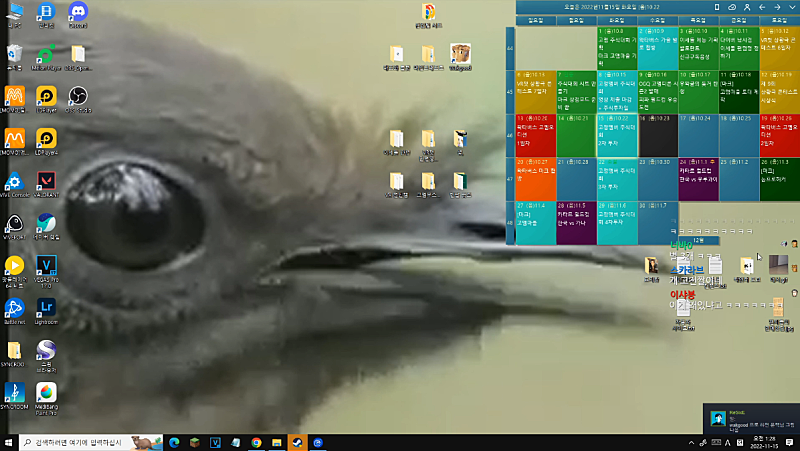This screenshot has width=800, height=451.
Task: Launch OBS Studio from the desktop
Action: [77, 97]
